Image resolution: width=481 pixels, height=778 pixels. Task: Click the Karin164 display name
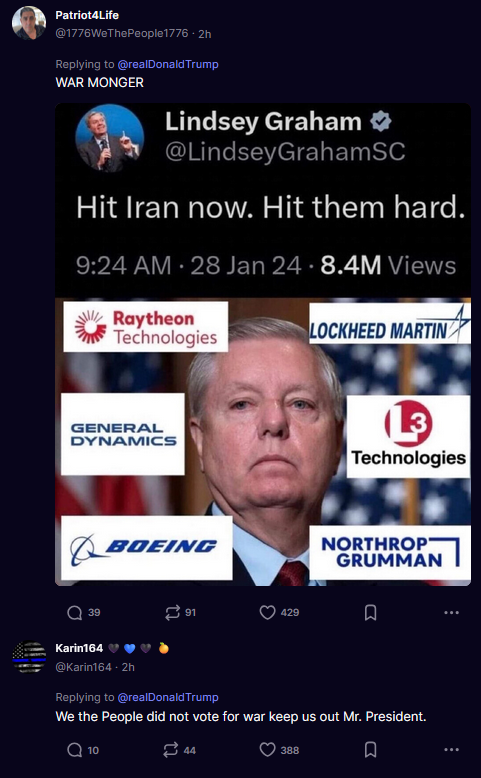pyautogui.click(x=79, y=648)
